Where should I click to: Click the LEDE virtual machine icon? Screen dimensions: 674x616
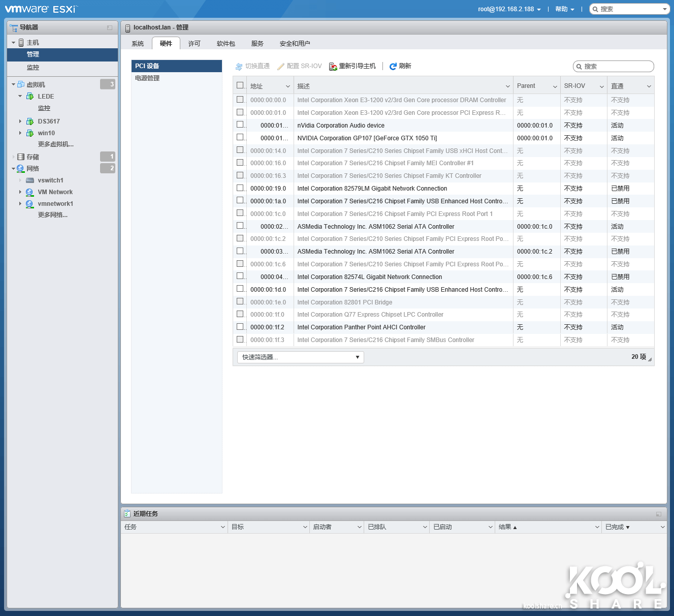point(30,97)
